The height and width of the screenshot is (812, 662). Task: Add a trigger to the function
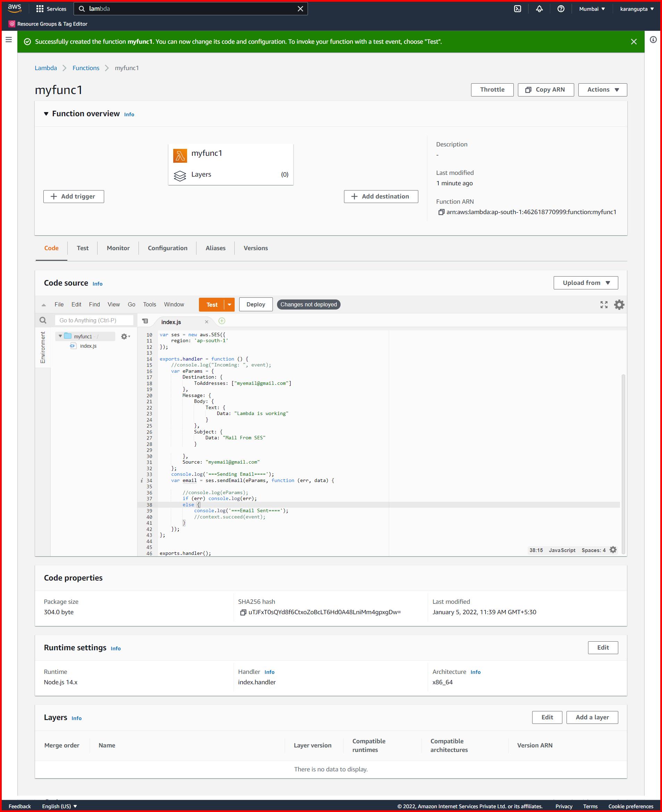click(74, 196)
